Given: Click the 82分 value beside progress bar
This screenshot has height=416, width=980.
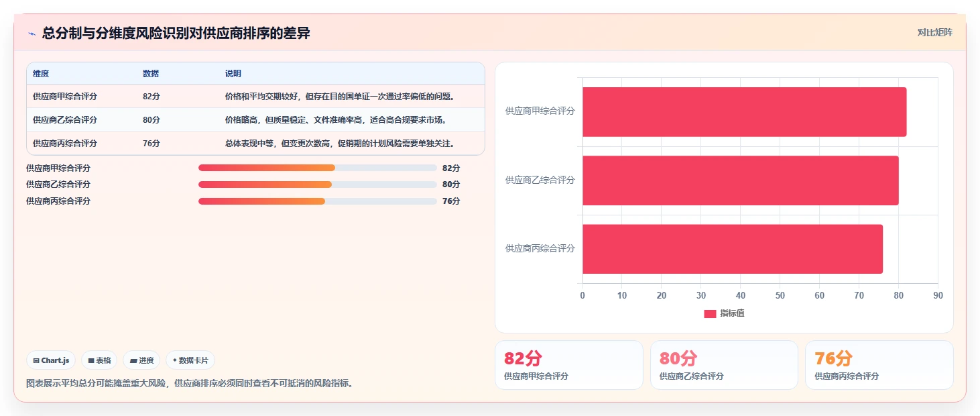Looking at the screenshot, I should (451, 168).
